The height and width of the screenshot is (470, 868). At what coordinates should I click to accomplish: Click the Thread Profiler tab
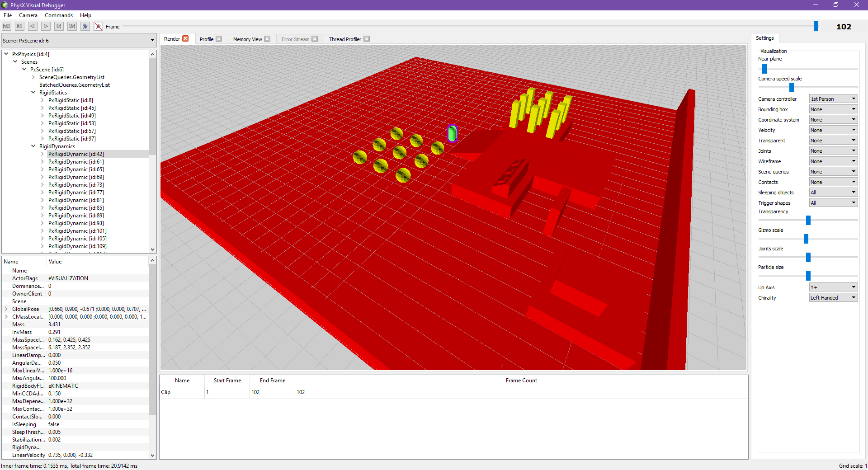pos(345,39)
